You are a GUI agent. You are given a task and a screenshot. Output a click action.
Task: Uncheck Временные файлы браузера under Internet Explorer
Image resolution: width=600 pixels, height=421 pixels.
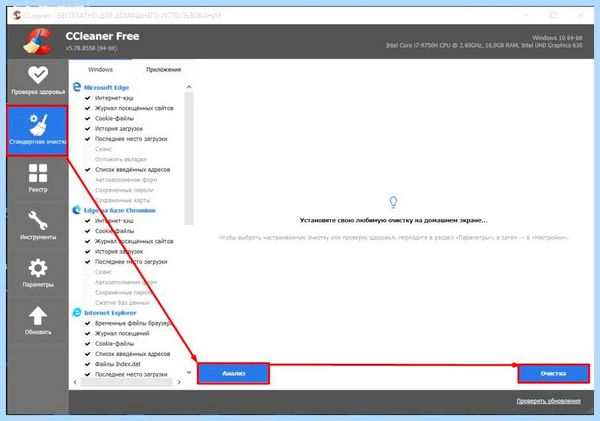pos(88,323)
